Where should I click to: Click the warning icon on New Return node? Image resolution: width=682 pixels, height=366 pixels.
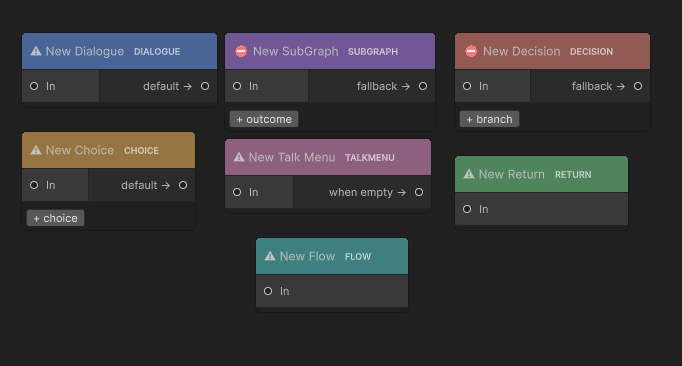469,175
